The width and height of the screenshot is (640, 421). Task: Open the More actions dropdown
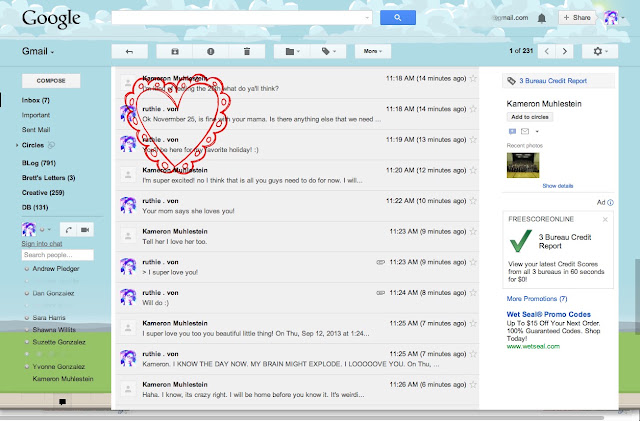[373, 51]
